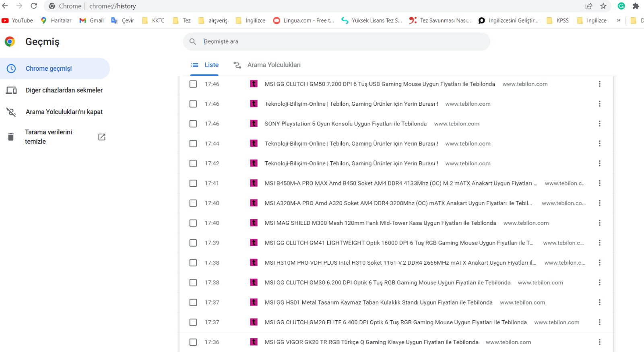Open more actions for MSI MAG SHIELD entry
The height and width of the screenshot is (352, 644).
click(x=599, y=223)
